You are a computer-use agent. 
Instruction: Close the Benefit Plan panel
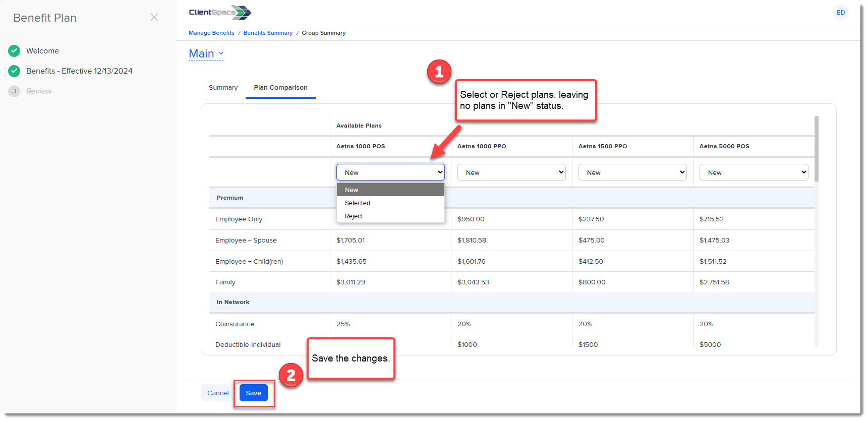point(154,18)
